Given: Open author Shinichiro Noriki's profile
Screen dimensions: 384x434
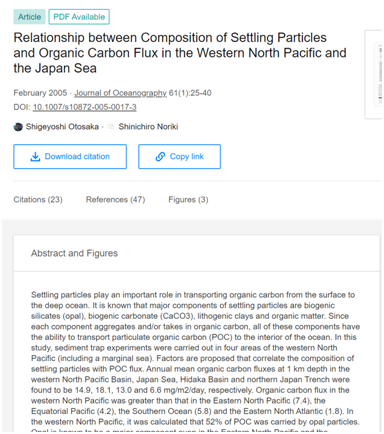Looking at the screenshot, I should (148, 127).
